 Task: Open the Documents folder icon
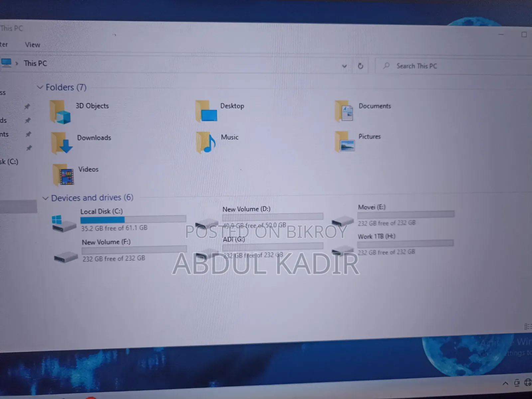[344, 111]
